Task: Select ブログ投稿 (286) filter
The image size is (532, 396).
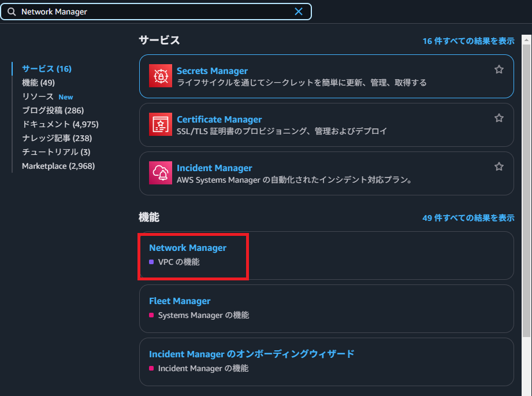Action: tap(53, 110)
